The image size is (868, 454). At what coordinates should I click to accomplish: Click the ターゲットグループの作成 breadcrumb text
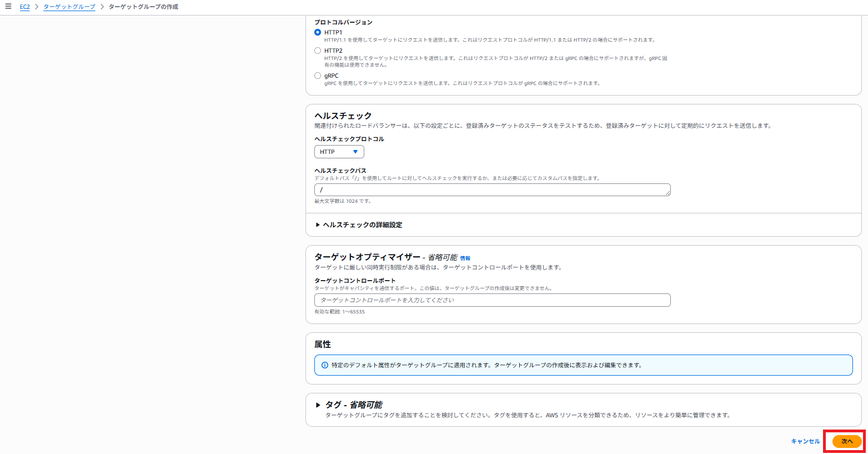click(x=143, y=7)
